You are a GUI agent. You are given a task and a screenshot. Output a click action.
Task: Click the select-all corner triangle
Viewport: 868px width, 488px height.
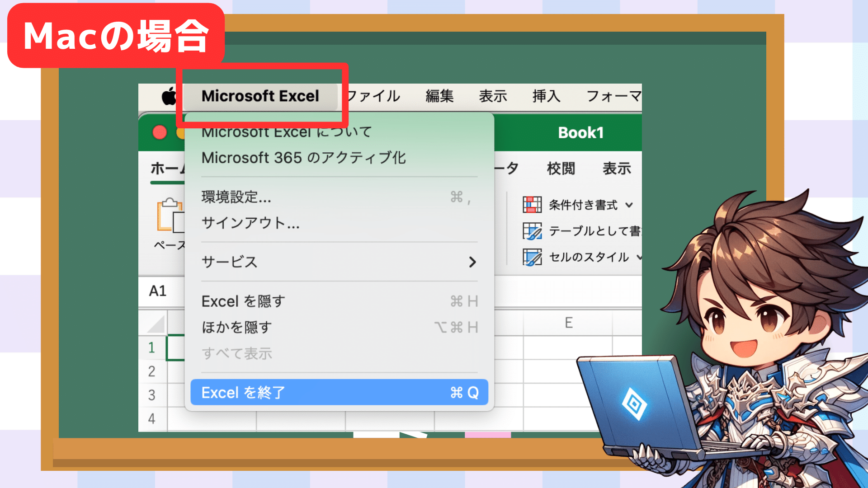tap(156, 324)
